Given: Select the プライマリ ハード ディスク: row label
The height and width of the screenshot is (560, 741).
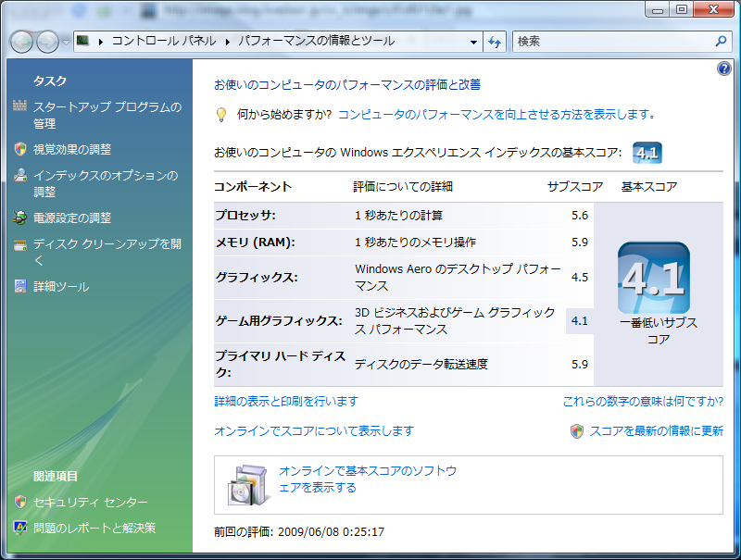Looking at the screenshot, I should coord(281,364).
